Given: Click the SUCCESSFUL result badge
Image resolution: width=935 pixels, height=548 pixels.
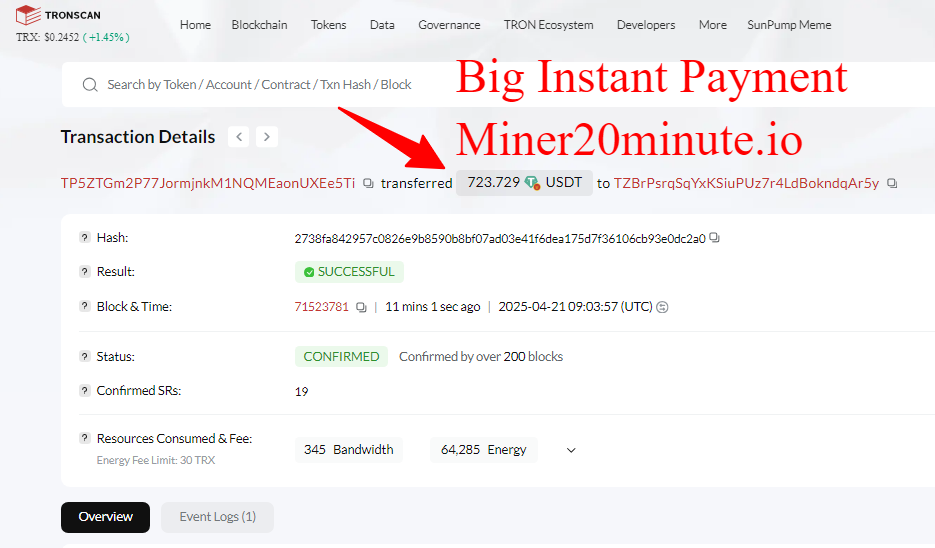Looking at the screenshot, I should 349,272.
